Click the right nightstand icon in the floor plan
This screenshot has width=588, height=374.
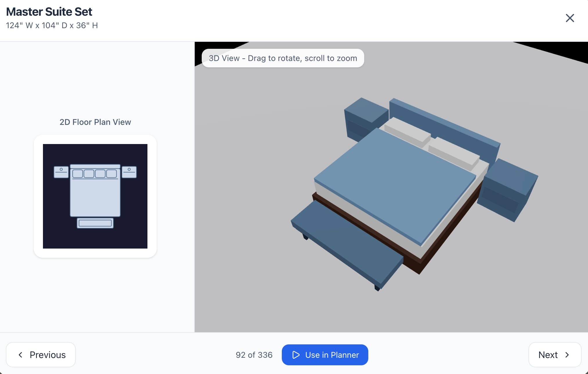coord(129,171)
